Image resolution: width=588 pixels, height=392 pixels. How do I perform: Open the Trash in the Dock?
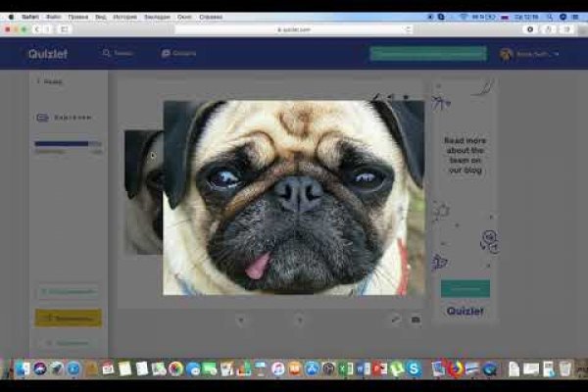[x=565, y=369]
